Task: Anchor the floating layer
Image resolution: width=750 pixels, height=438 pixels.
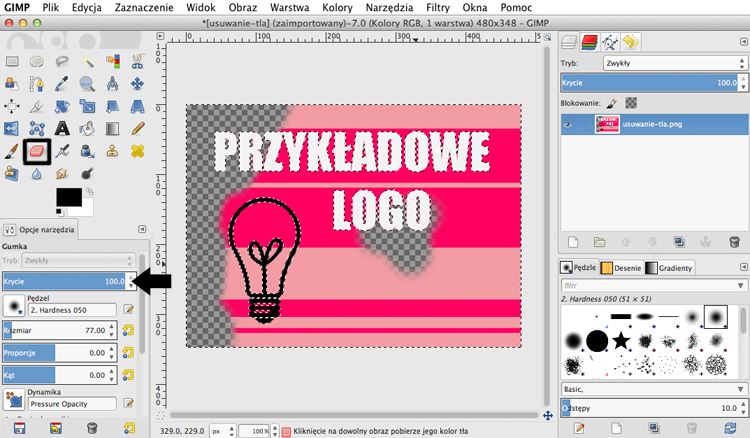Action: click(x=706, y=242)
